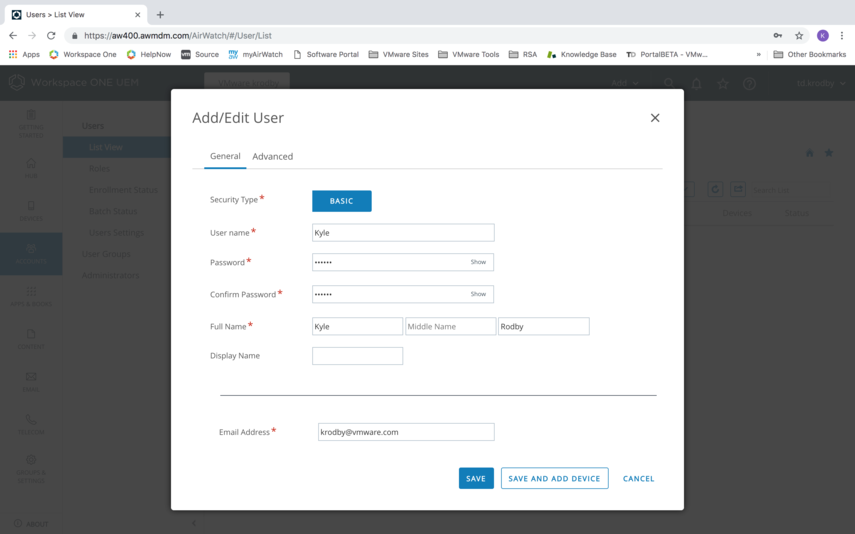Viewport: 855px width, 534px height.
Task: Switch to the Advanced tab
Action: coord(272,156)
